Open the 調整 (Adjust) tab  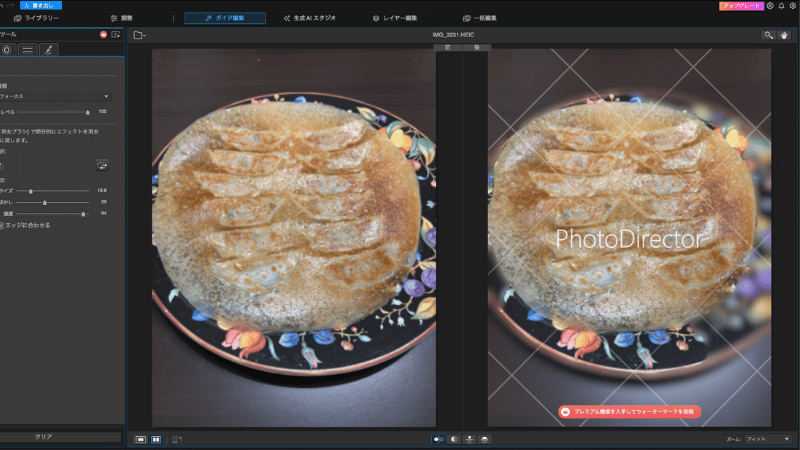(x=121, y=18)
